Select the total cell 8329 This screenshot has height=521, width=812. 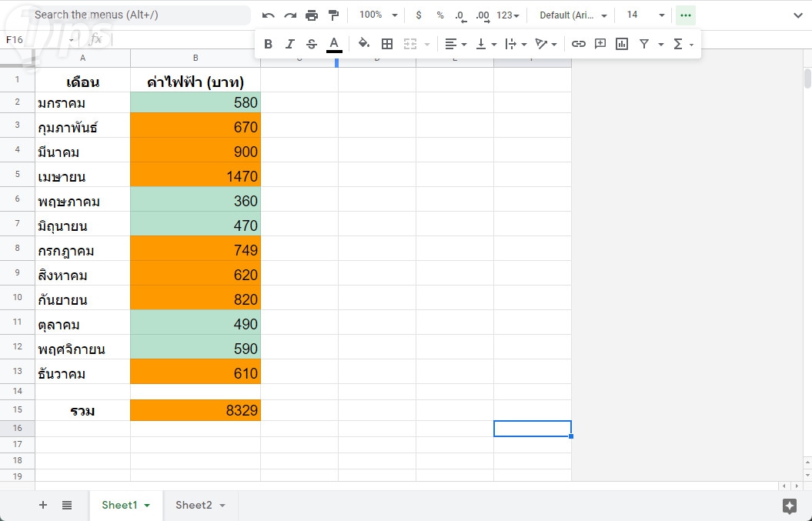[195, 410]
